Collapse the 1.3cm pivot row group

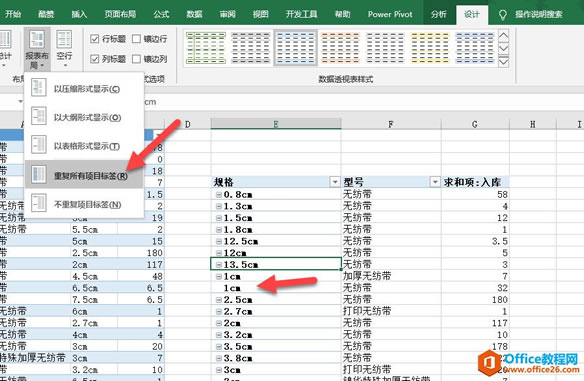[x=219, y=206]
